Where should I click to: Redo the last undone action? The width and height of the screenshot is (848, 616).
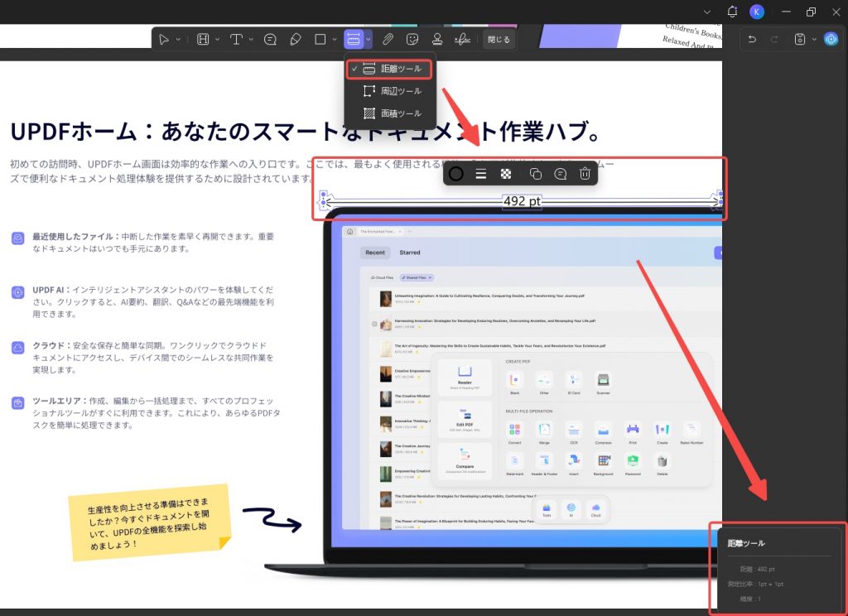point(774,39)
